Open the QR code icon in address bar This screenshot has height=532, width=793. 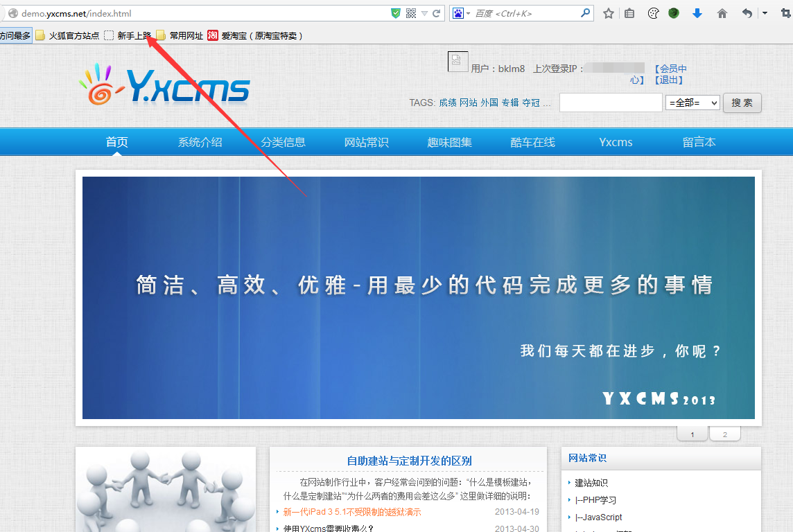[x=411, y=14]
